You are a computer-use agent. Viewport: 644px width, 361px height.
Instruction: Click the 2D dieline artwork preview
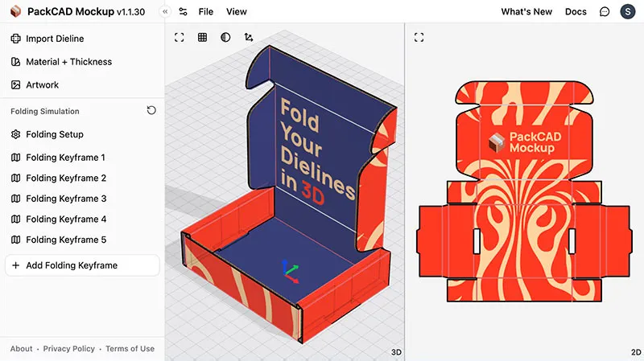[525, 191]
